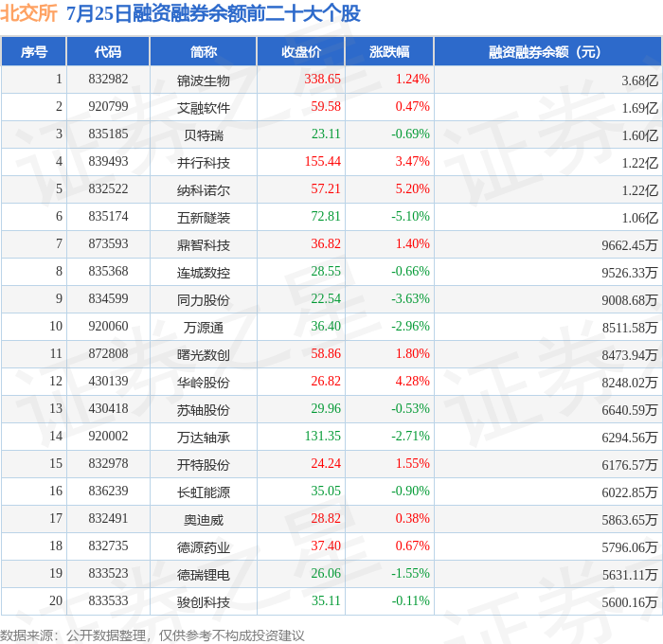Click change value -5.10%

(410, 217)
